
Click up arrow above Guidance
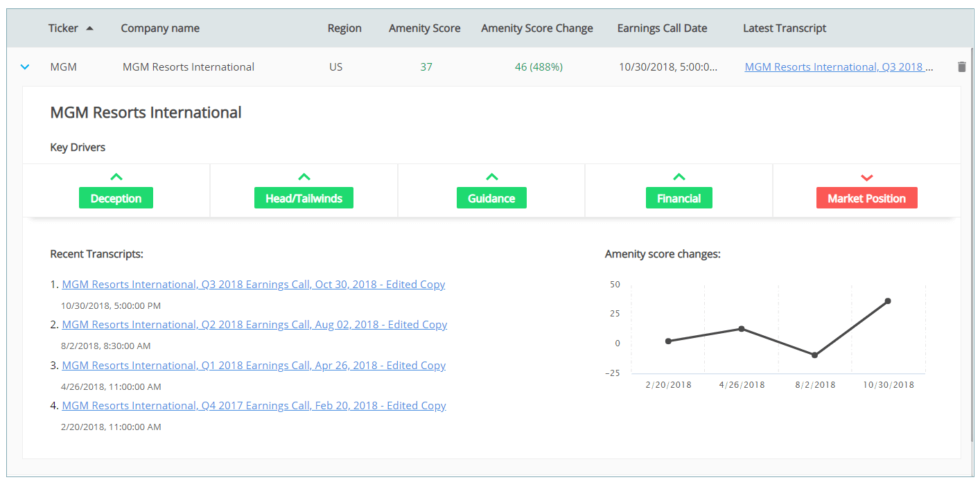(x=492, y=177)
